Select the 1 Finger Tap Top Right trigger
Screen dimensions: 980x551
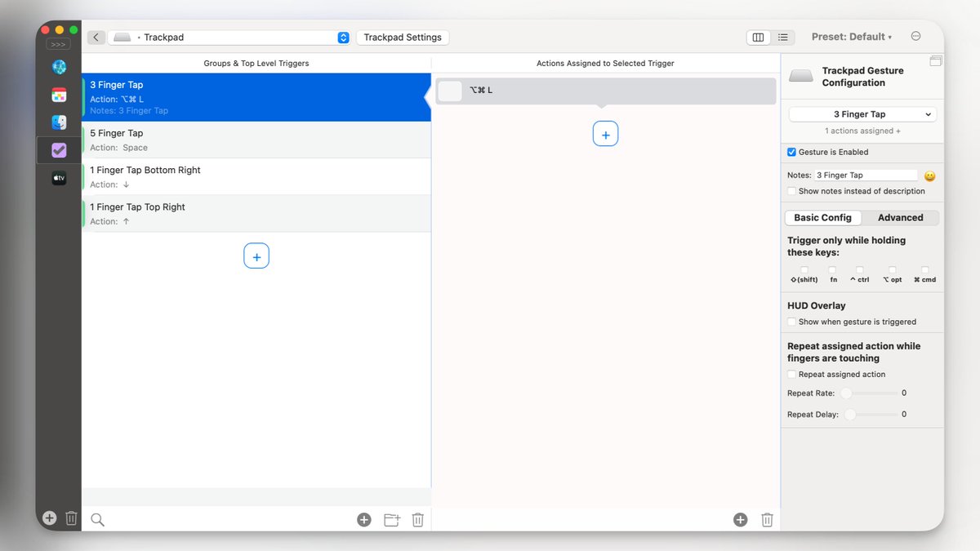(256, 213)
